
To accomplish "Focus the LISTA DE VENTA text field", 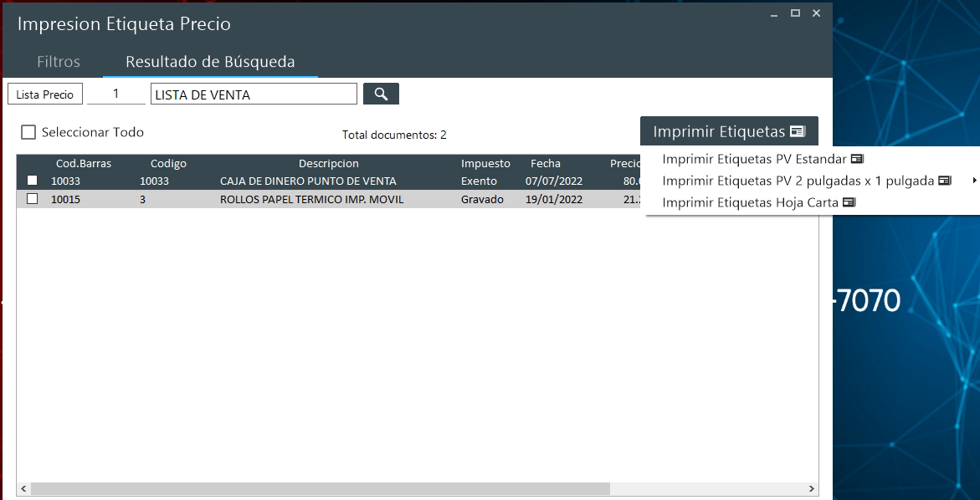I will click(x=254, y=94).
